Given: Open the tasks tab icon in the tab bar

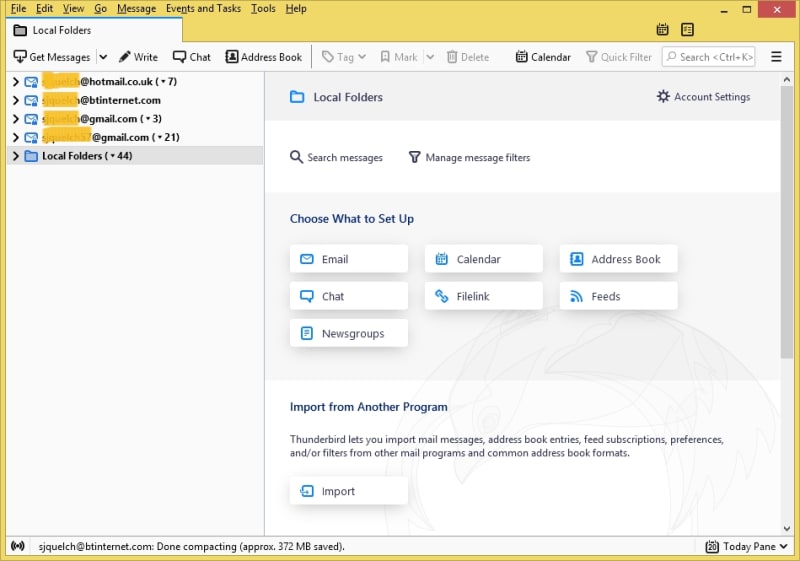Looking at the screenshot, I should coord(687,30).
